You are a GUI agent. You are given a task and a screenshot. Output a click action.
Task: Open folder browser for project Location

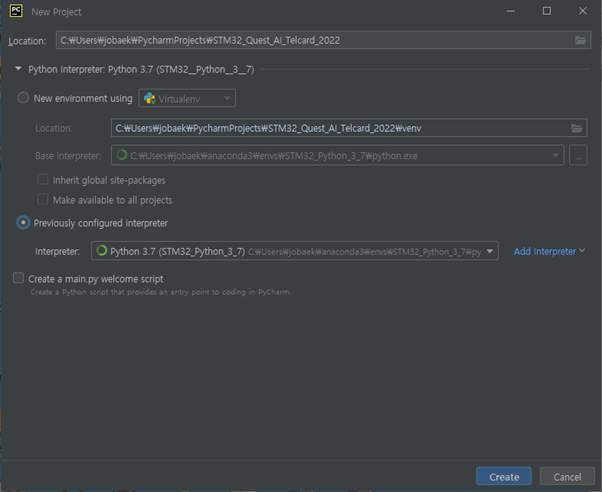[x=580, y=40]
